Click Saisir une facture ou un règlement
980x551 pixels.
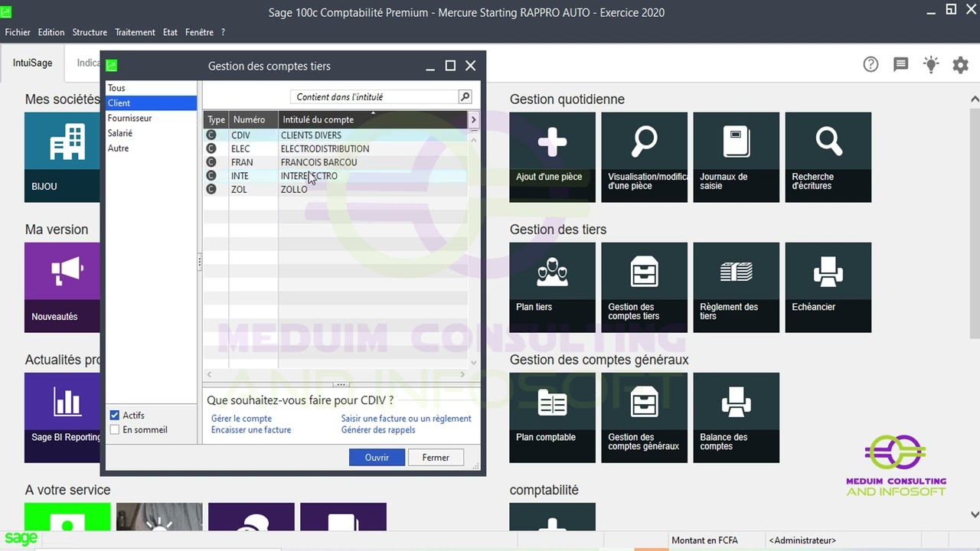click(407, 419)
